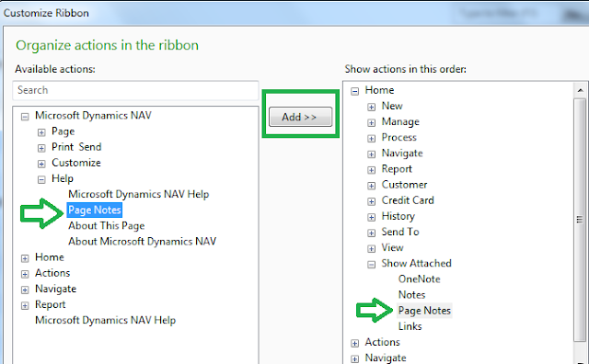
Task: Select the Help tree item label
Action: [63, 178]
